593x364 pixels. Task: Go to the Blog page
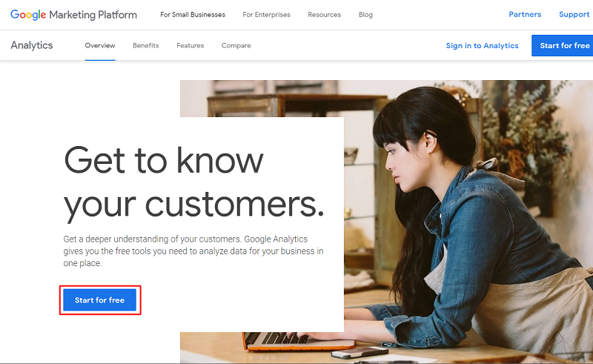365,15
